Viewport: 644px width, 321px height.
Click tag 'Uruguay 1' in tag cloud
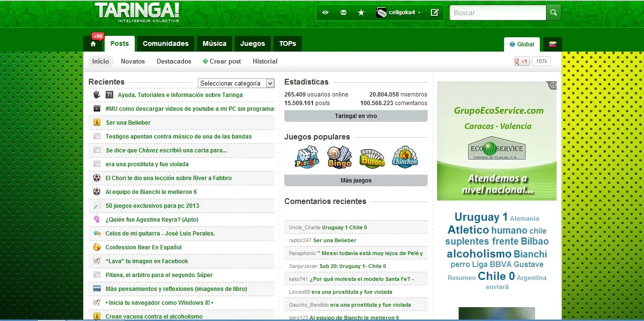tap(481, 217)
